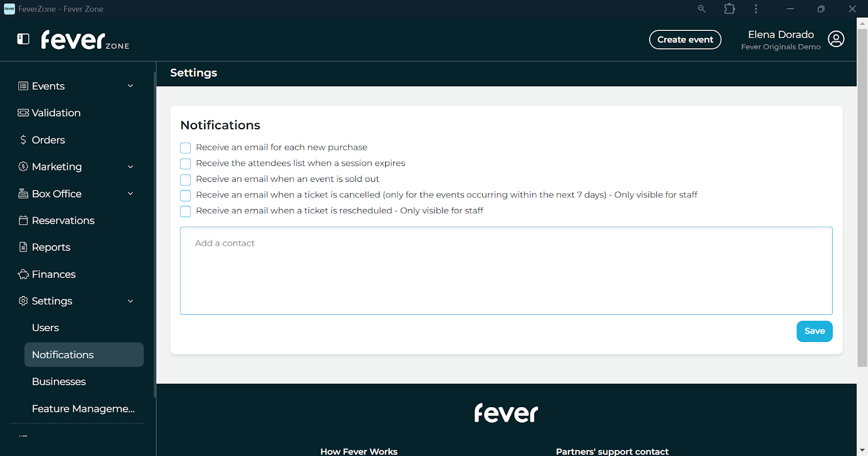
Task: Tick email when event is sold out
Action: 186,180
